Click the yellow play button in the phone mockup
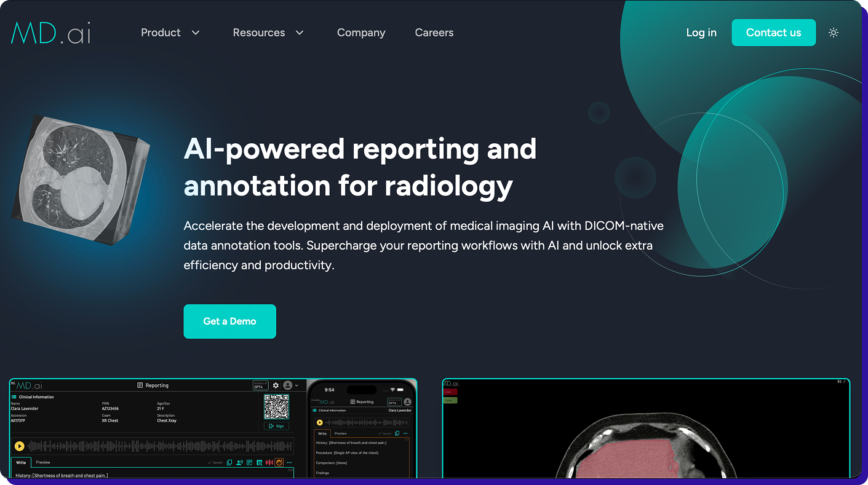This screenshot has width=868, height=485. (x=319, y=422)
